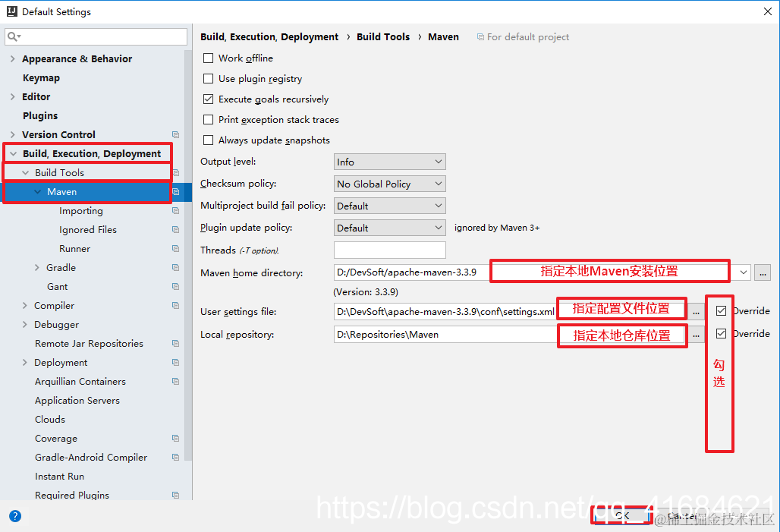Click project-level icon beside Required Plugins

pyautogui.click(x=175, y=495)
